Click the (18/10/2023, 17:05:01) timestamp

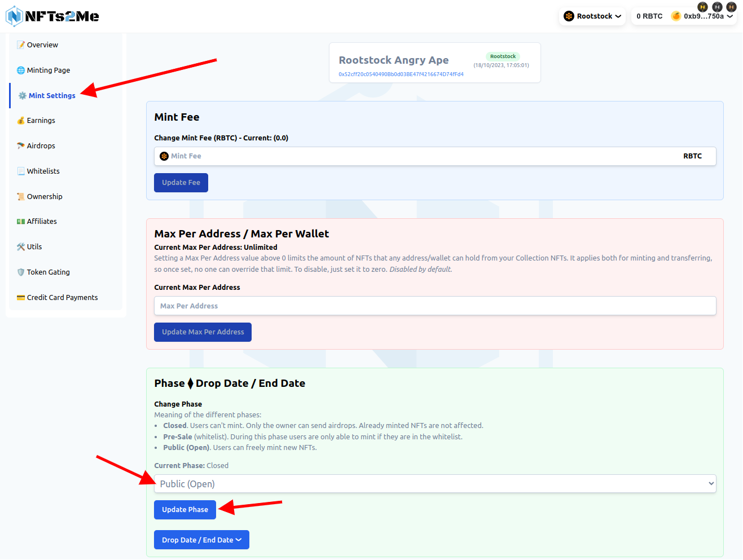click(501, 65)
